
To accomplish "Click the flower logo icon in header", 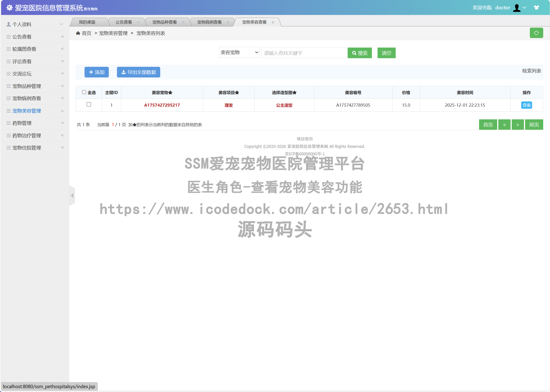I will tap(10, 8).
